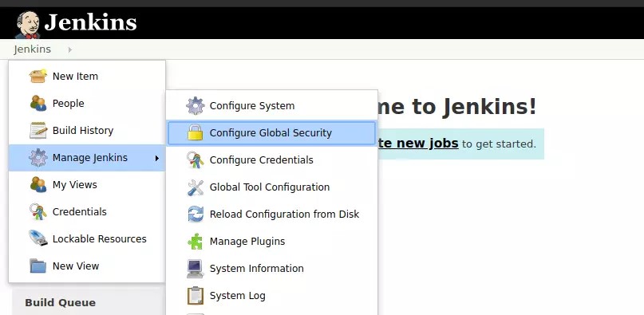Image resolution: width=644 pixels, height=315 pixels.
Task: Open the Jenkins breadcrumb dropdown arrow
Action: point(69,49)
